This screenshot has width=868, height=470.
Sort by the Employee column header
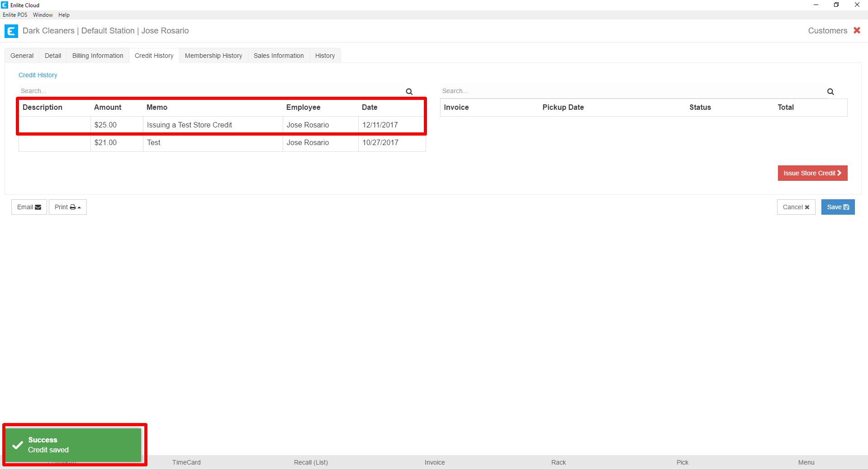point(303,107)
